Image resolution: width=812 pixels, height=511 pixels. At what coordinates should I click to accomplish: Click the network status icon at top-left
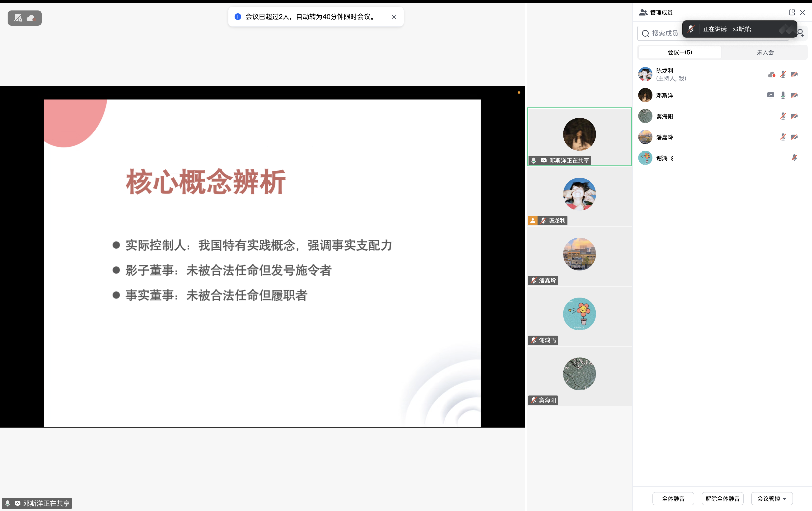18,18
